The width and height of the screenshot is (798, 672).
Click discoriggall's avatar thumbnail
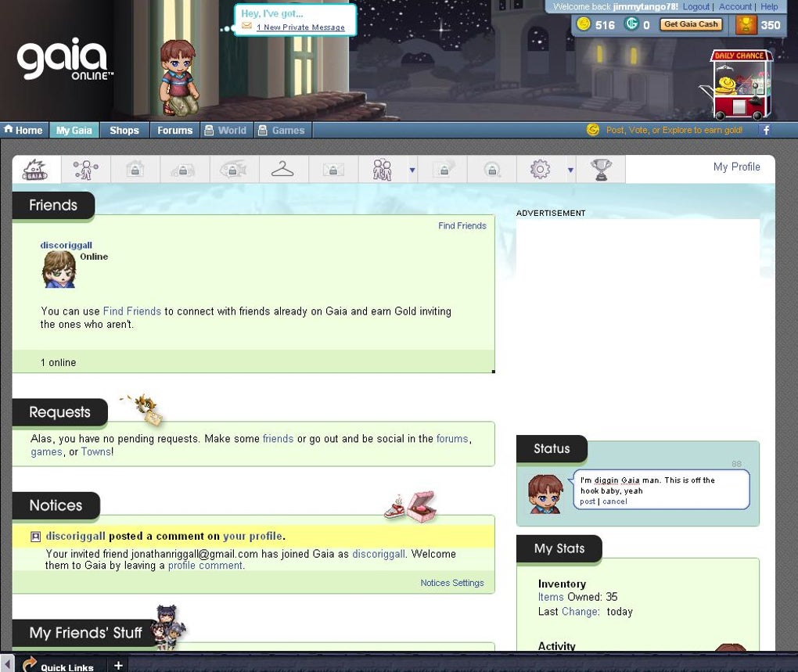click(59, 270)
